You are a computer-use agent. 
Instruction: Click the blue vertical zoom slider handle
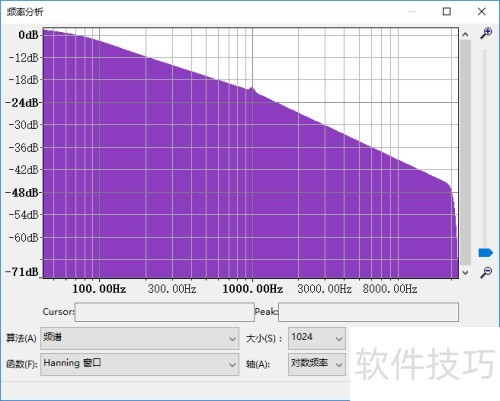[485, 253]
